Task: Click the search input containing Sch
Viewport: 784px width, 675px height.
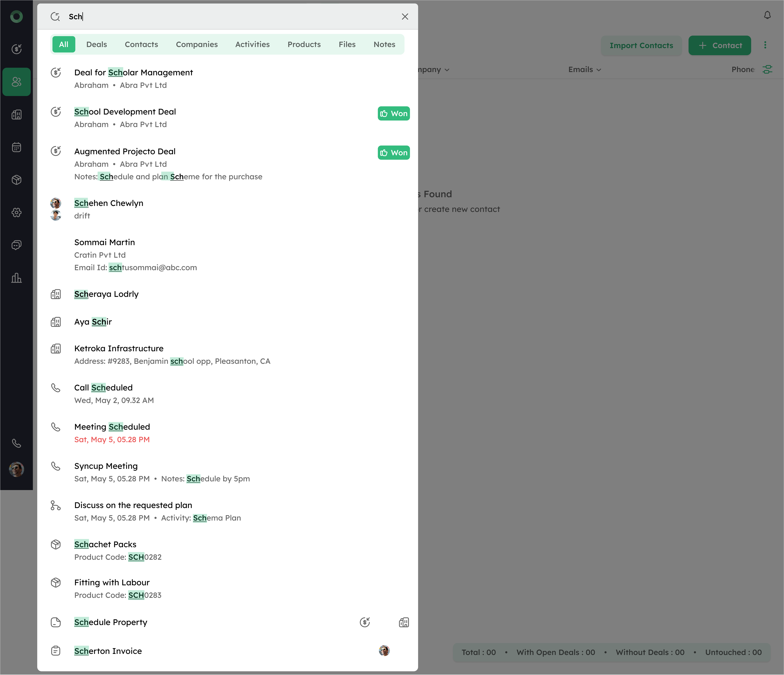Action: click(227, 17)
